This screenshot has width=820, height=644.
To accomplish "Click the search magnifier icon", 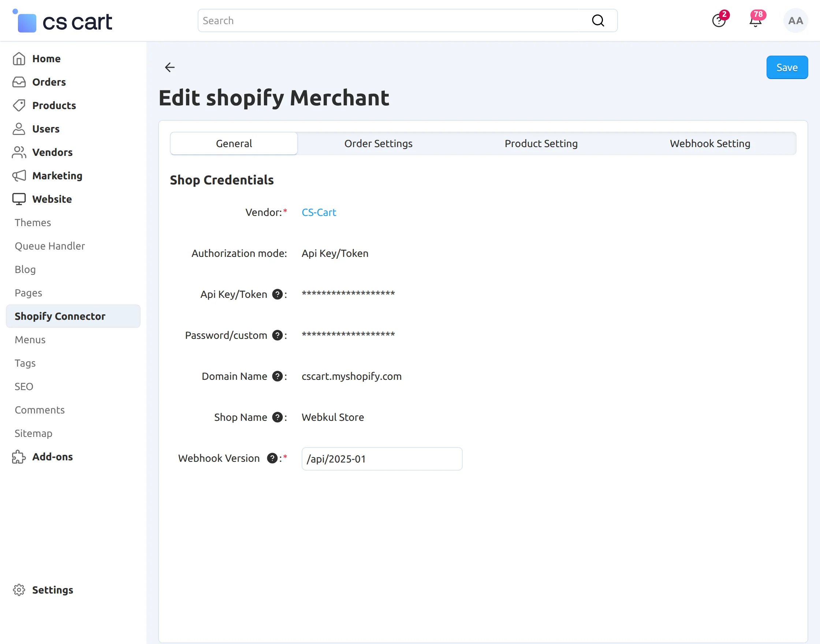I will (598, 21).
